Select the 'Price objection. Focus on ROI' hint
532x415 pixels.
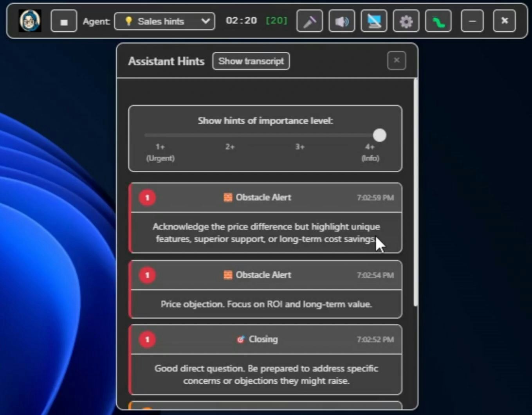(x=266, y=304)
